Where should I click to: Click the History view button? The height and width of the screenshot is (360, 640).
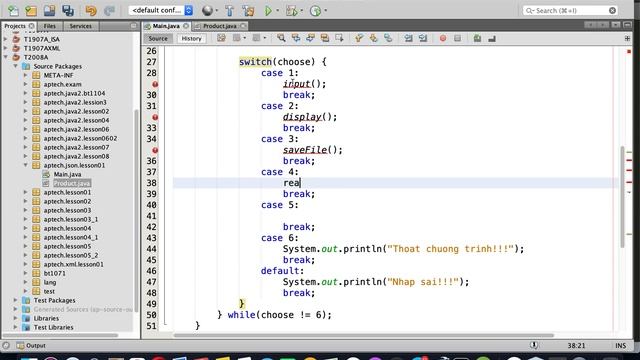tap(191, 38)
